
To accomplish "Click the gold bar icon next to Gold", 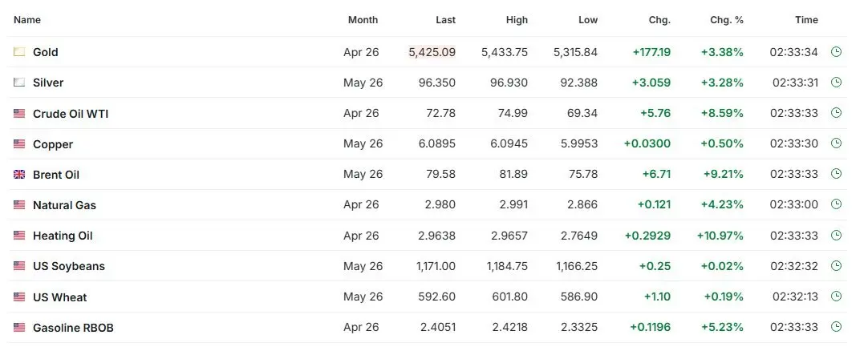I will point(19,52).
